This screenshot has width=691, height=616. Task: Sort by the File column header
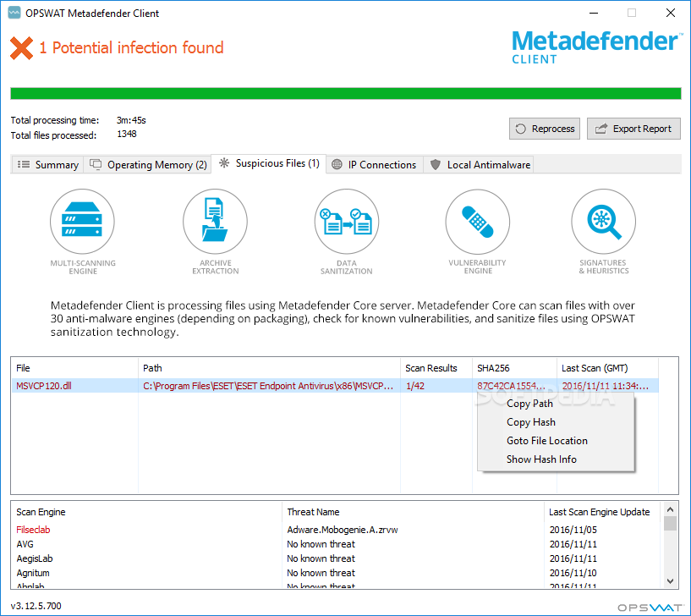coord(74,368)
